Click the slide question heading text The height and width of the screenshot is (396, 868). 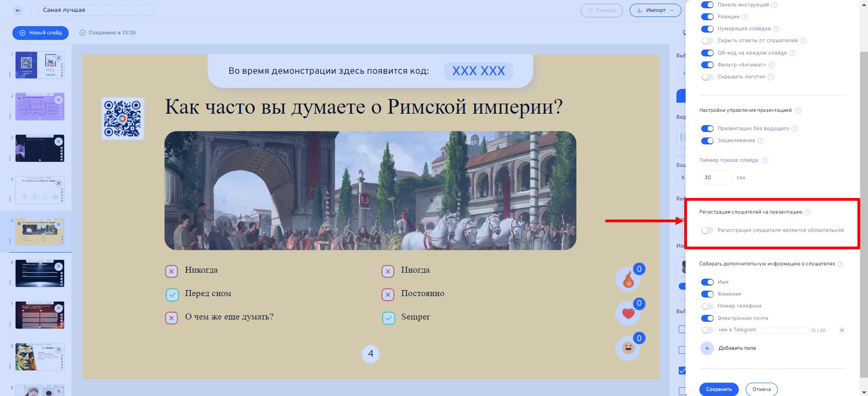coord(363,107)
